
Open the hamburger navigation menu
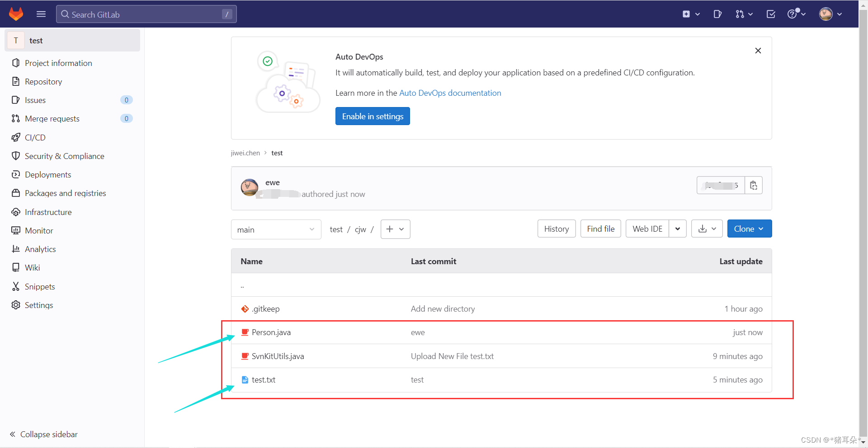(41, 14)
